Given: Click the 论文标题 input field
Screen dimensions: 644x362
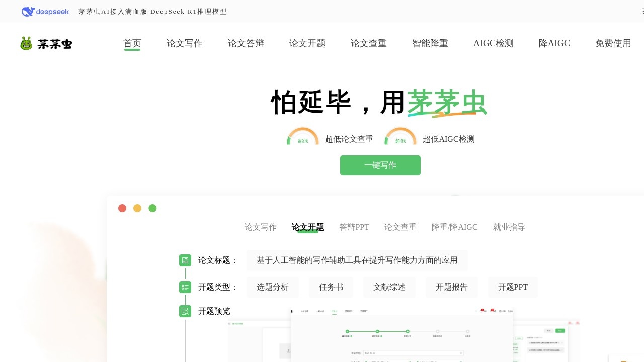Looking at the screenshot, I should 357,260.
